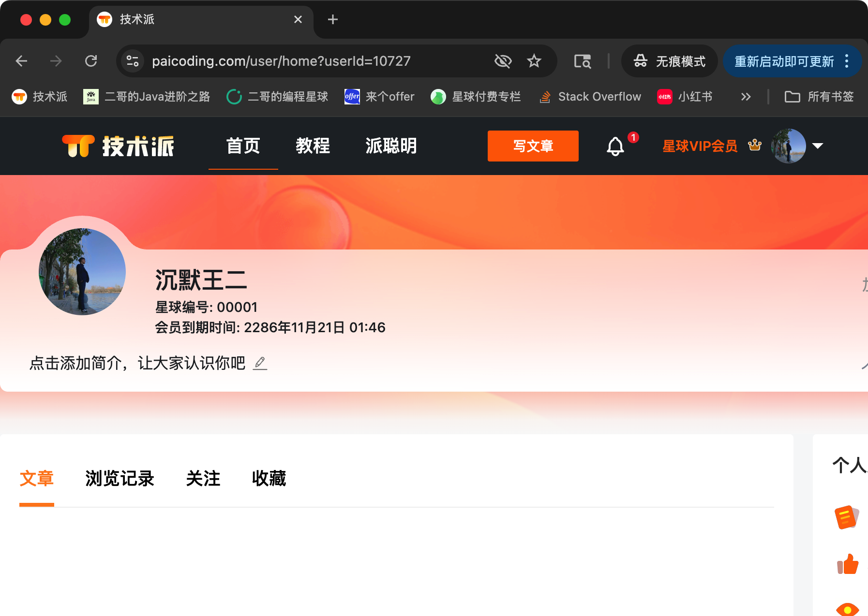Click the tracking protection eye icon
This screenshot has width=868, height=616.
[503, 61]
